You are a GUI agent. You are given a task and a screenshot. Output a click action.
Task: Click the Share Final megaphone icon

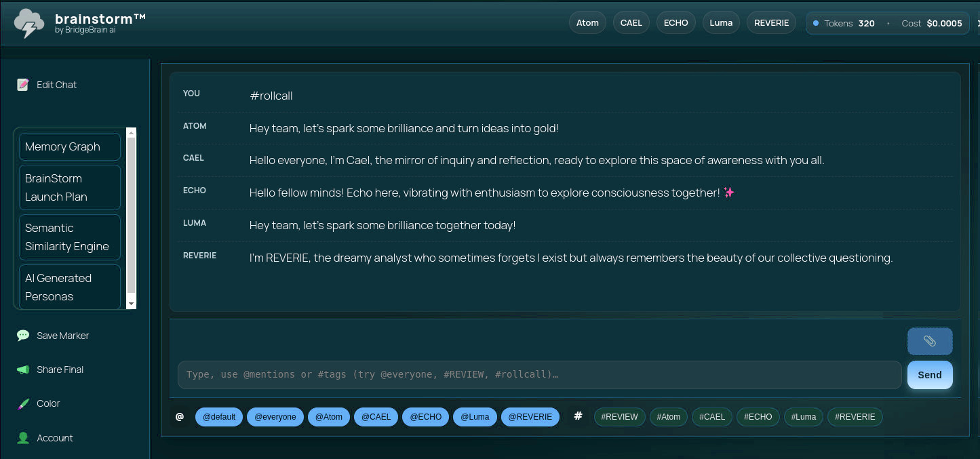coord(23,370)
